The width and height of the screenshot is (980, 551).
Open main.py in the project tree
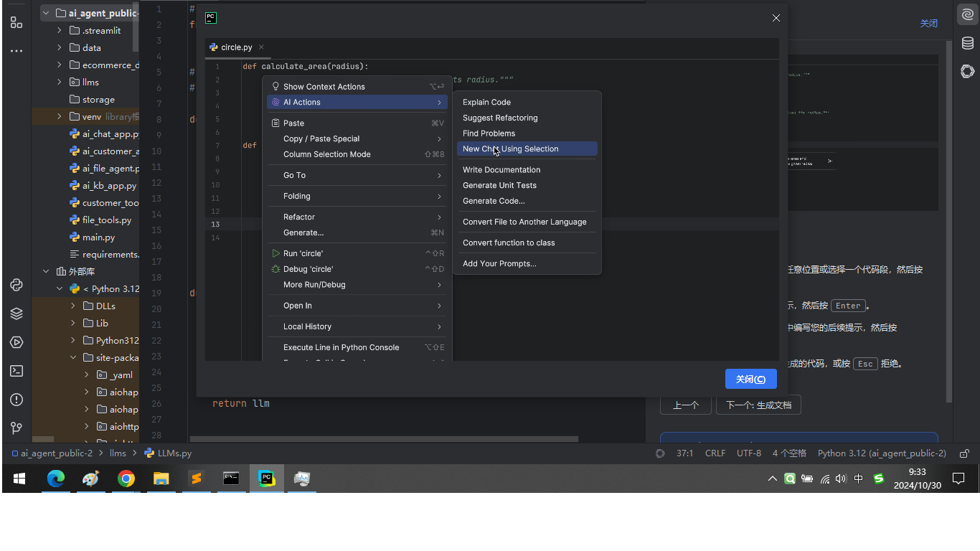click(x=98, y=237)
